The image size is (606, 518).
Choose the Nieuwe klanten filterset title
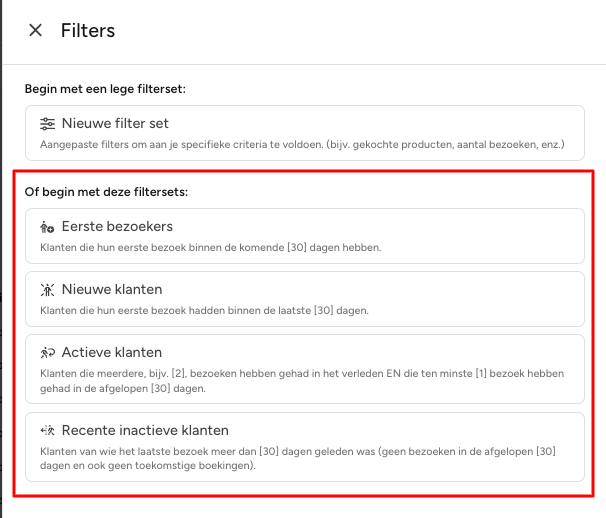[112, 290]
